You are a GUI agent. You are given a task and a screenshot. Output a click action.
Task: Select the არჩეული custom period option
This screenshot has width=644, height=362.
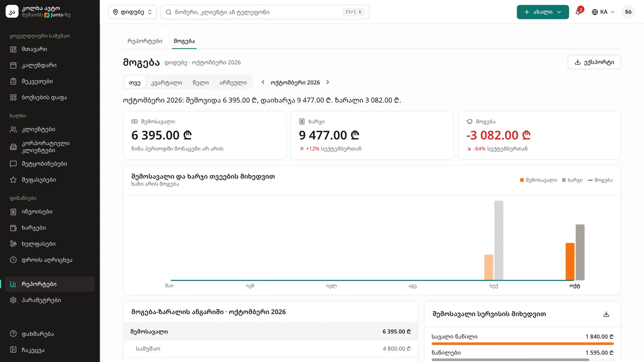(233, 82)
